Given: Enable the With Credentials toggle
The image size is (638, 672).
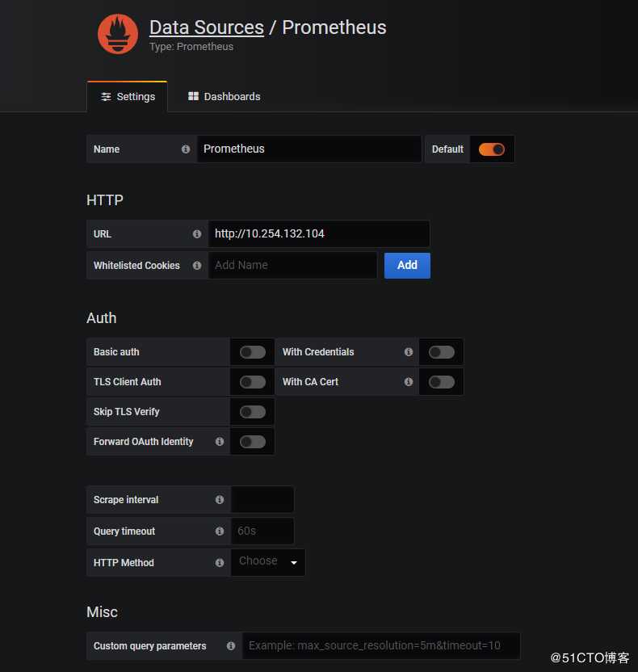Looking at the screenshot, I should (442, 352).
